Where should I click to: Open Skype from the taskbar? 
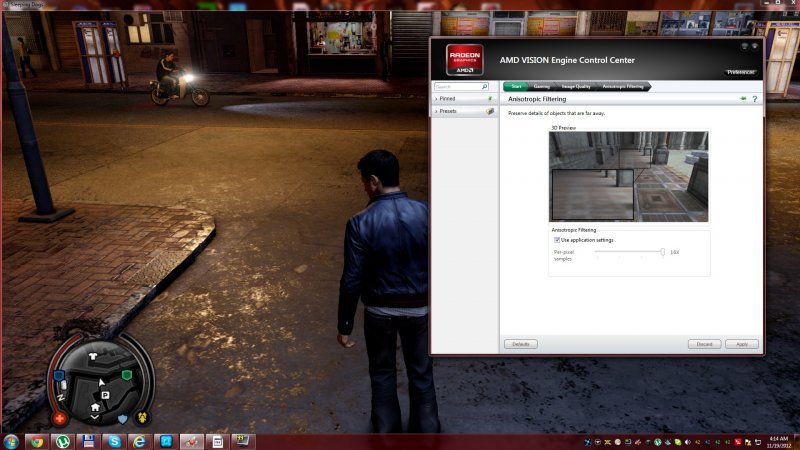114,442
